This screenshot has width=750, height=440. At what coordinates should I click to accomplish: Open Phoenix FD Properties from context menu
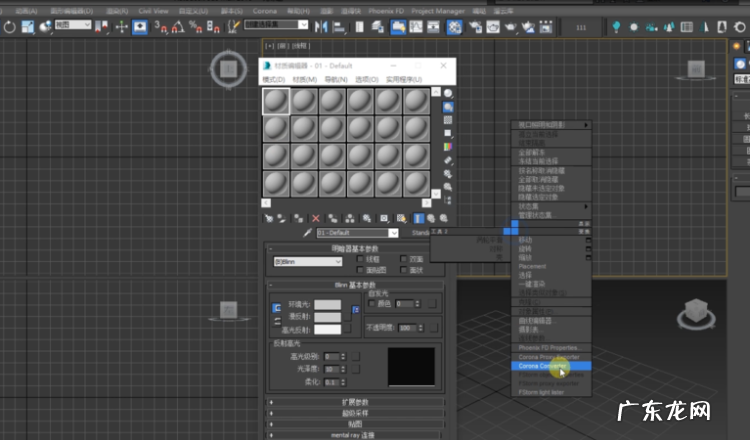pyautogui.click(x=551, y=348)
